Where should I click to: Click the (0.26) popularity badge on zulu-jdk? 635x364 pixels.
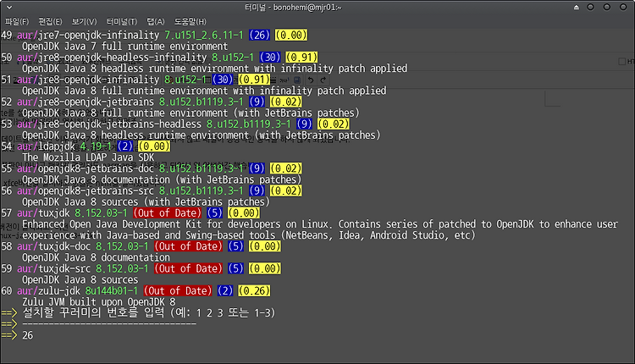(254, 291)
